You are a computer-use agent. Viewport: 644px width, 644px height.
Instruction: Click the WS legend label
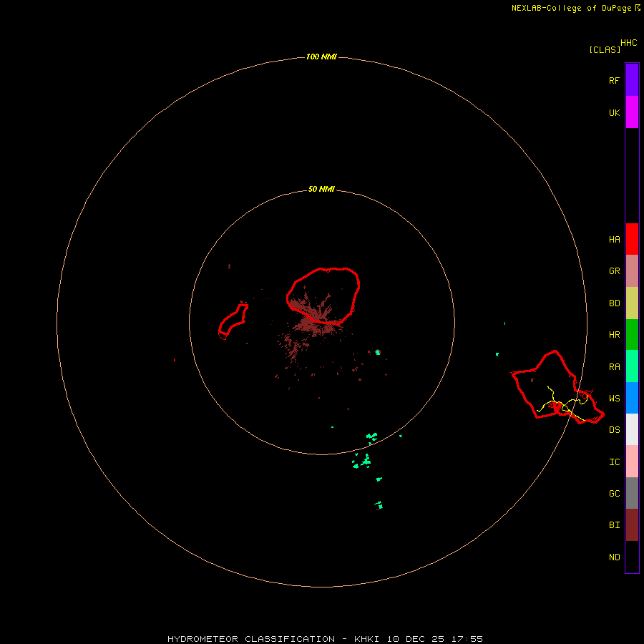[614, 399]
